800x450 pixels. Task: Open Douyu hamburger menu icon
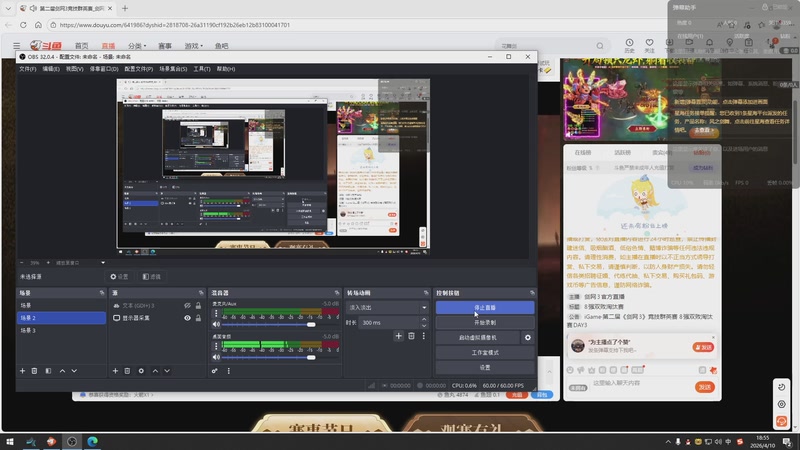[x=17, y=46]
